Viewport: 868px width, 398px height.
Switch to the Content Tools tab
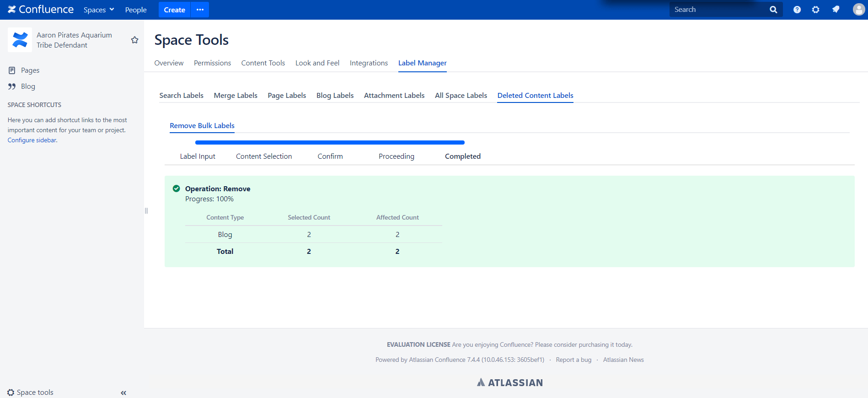[263, 63]
